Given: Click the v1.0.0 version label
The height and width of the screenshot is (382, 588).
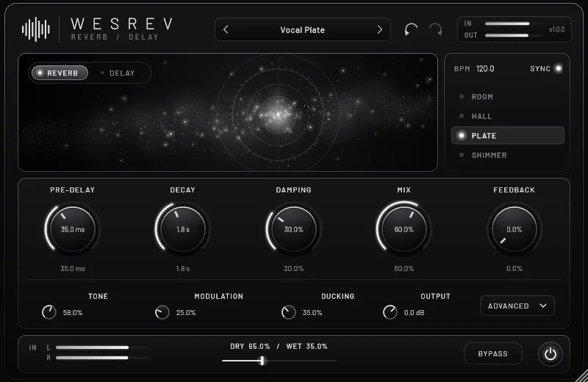Looking at the screenshot, I should (556, 29).
